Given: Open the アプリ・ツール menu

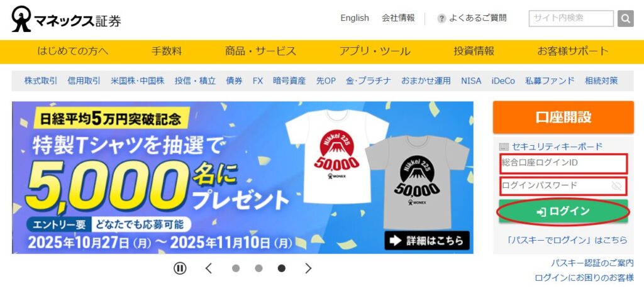Looking at the screenshot, I should pyautogui.click(x=375, y=52).
